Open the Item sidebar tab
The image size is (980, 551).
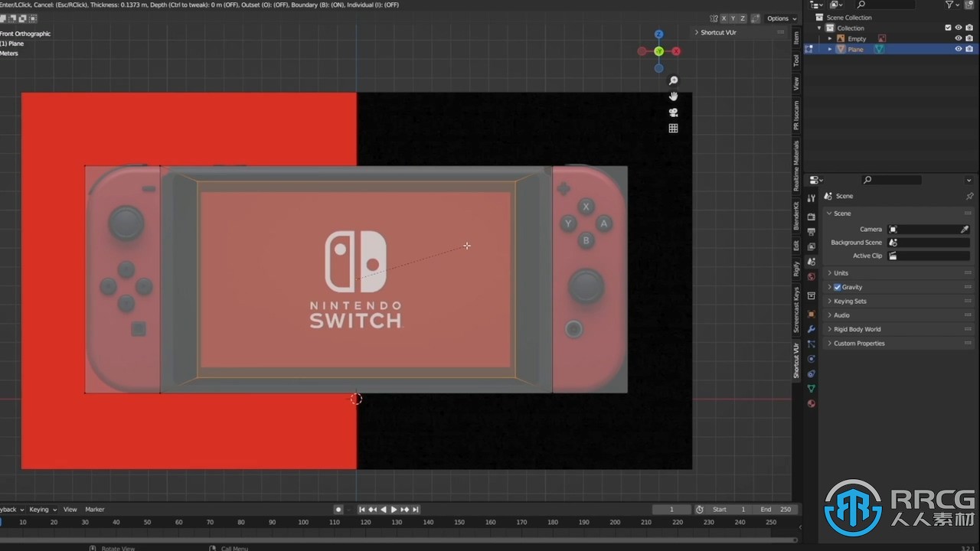pos(796,37)
